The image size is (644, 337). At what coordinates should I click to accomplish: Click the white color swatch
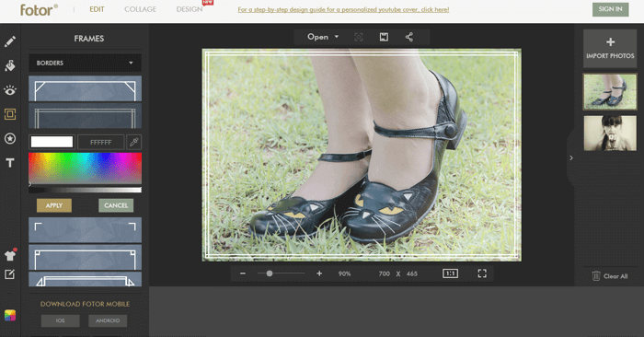point(52,142)
